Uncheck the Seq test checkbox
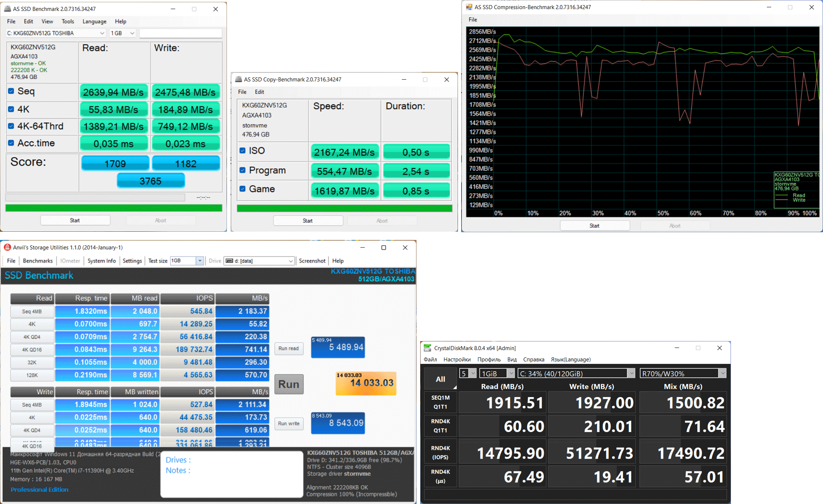Image resolution: width=823 pixels, height=504 pixels. (x=11, y=91)
